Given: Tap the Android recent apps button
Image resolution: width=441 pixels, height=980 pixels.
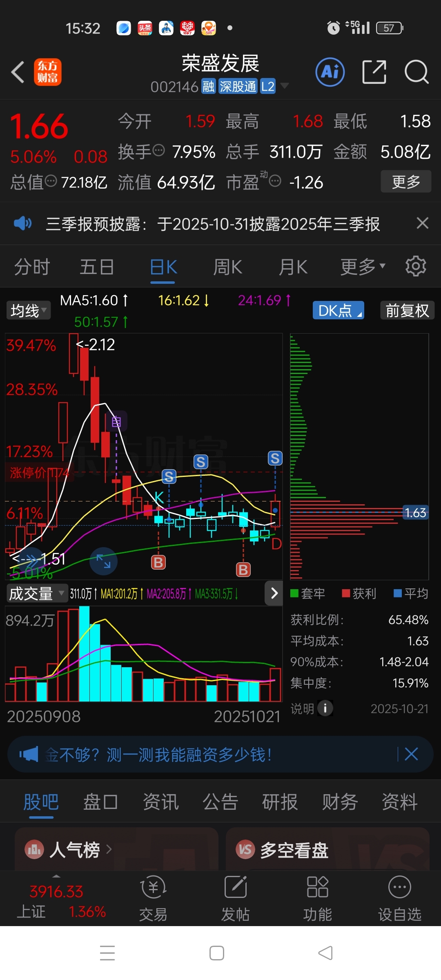Looking at the screenshot, I should (107, 953).
